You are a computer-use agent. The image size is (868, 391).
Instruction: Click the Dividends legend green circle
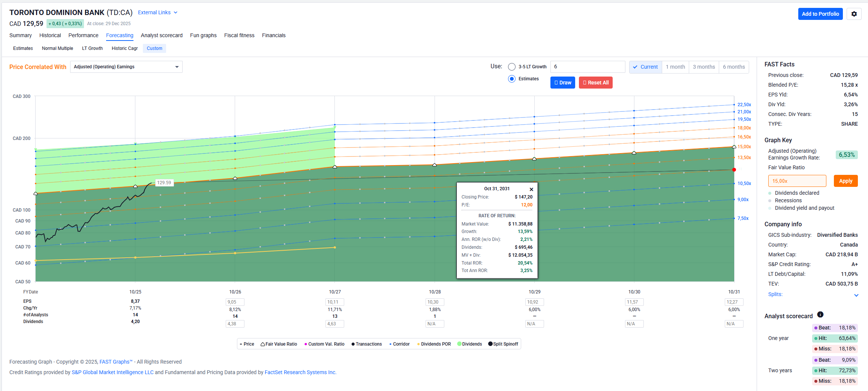coord(459,344)
